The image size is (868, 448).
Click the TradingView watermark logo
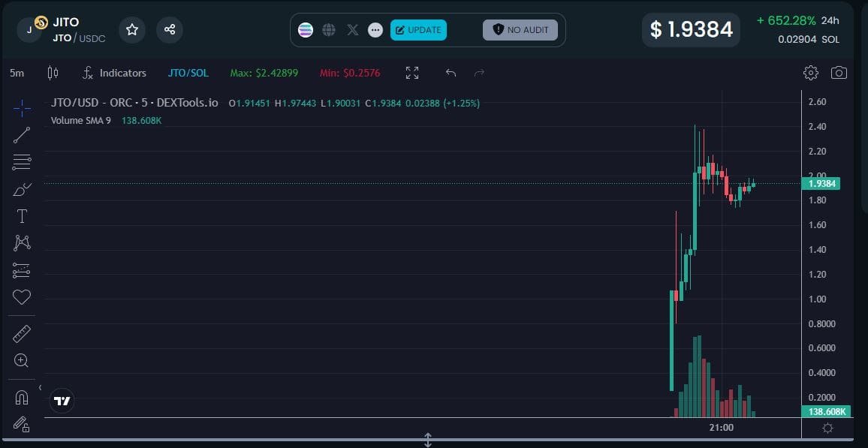click(62, 400)
